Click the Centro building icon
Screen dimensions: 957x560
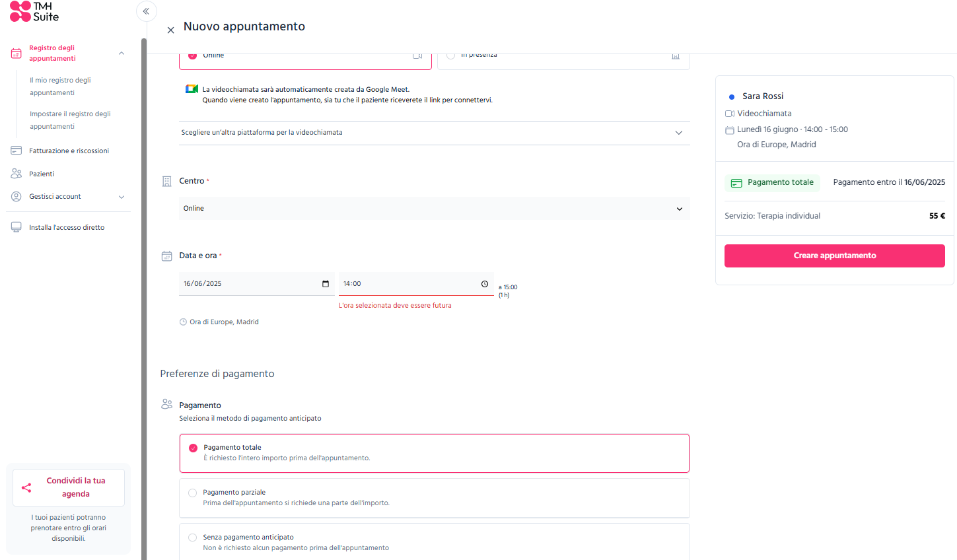pyautogui.click(x=167, y=181)
